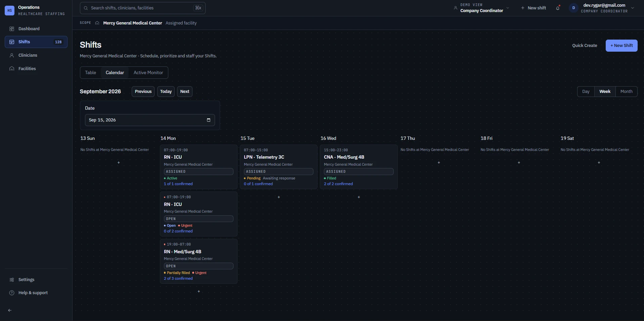The image size is (644, 321).
Task: Open the Dashboard sidebar icon
Action: tap(12, 29)
